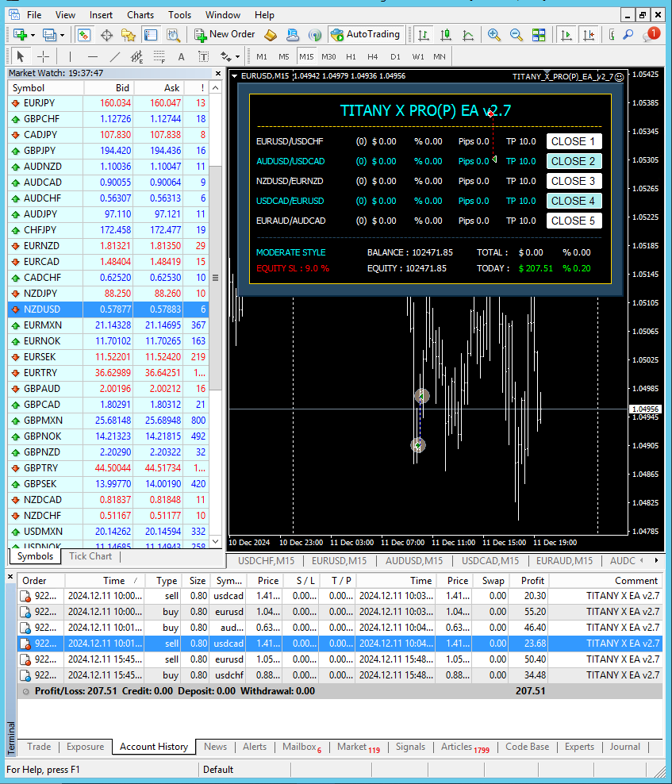Viewport: 672px width, 784px height.
Task: Switch chart to candlesticks view
Action: [446, 35]
